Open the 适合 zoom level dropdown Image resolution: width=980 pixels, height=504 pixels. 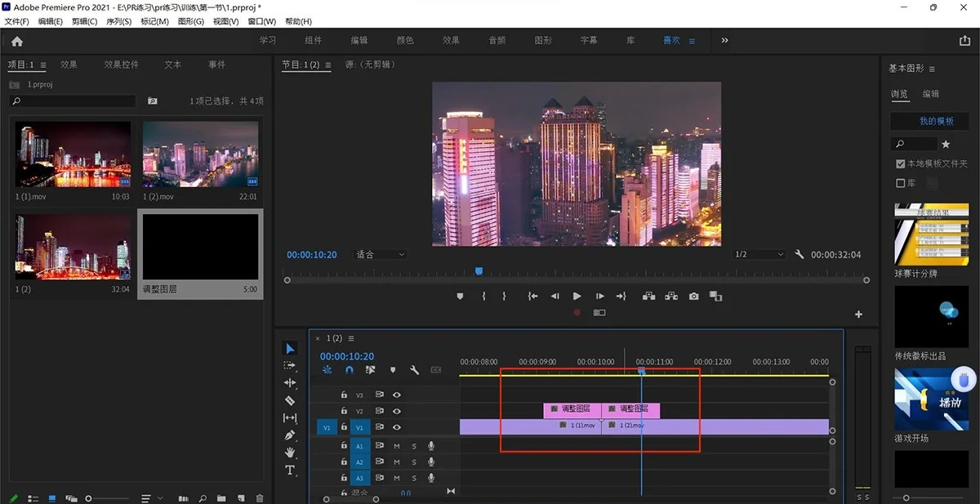(x=380, y=255)
